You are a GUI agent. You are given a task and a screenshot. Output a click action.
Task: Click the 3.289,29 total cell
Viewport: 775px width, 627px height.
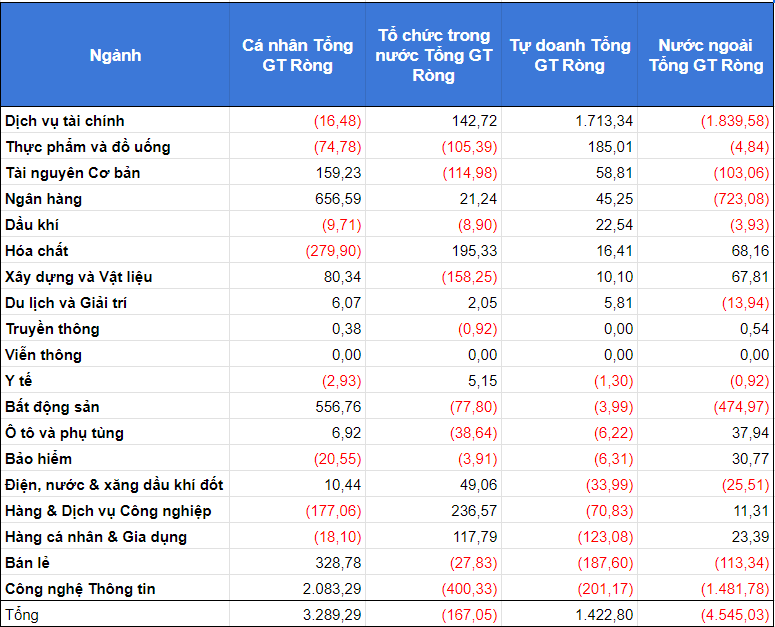click(331, 614)
